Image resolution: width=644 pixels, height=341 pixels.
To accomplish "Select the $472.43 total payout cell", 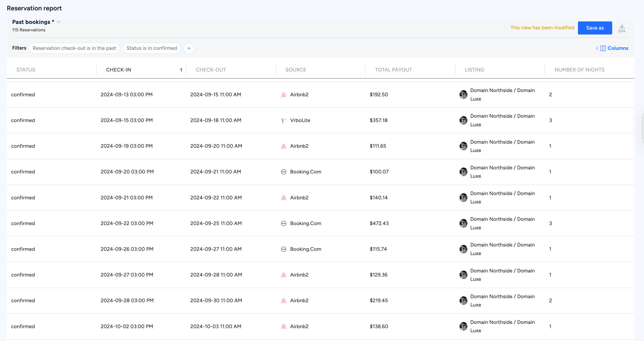I will coord(379,223).
